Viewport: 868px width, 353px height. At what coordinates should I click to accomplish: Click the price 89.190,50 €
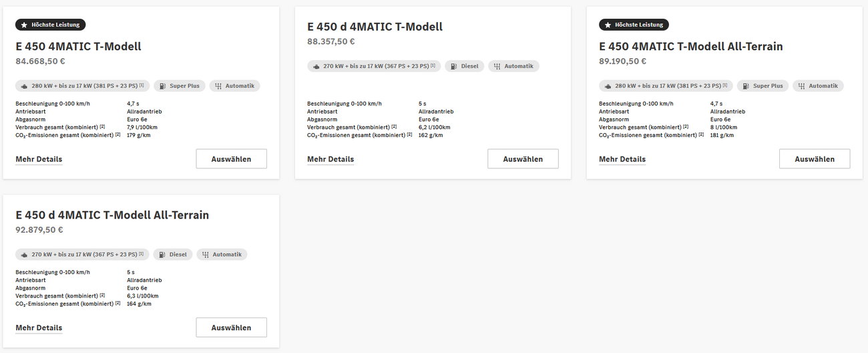pyautogui.click(x=623, y=62)
